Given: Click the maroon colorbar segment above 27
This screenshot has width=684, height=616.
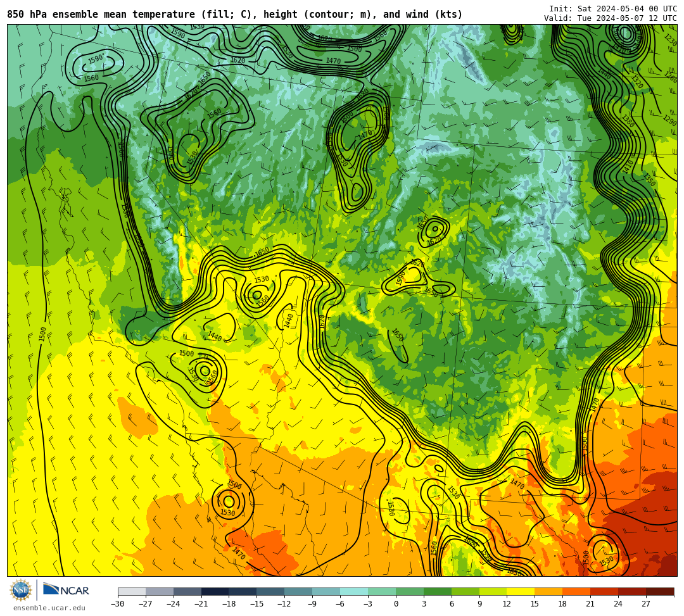Looking at the screenshot, I should 660,591.
